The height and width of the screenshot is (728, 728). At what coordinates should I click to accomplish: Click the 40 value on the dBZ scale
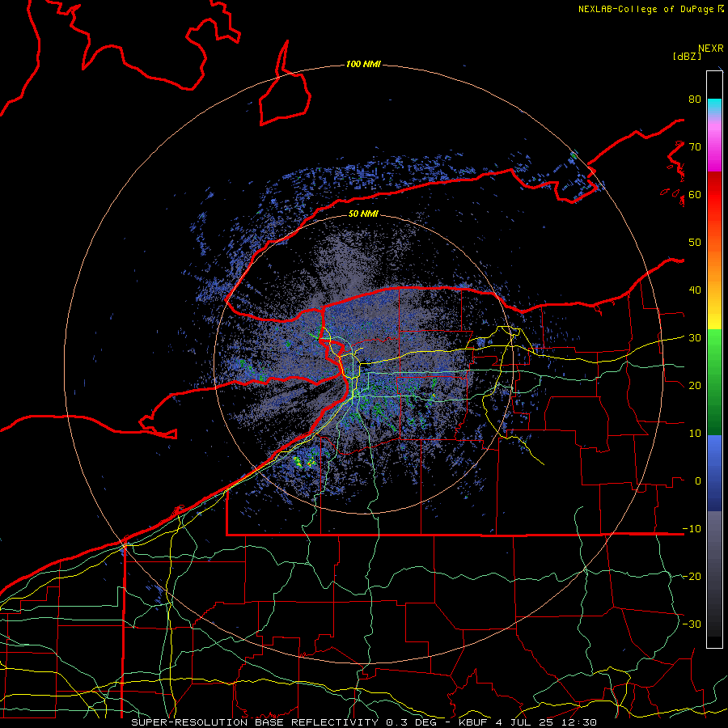(x=695, y=290)
